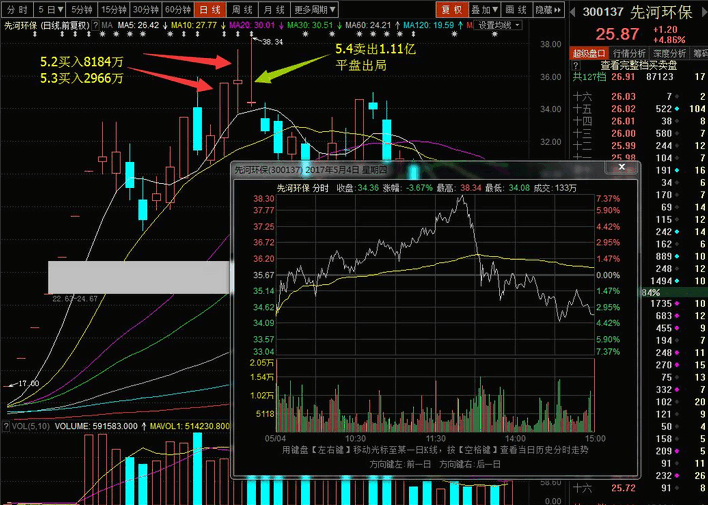
Task: Click the 38.34 high price marker
Action: point(273,42)
